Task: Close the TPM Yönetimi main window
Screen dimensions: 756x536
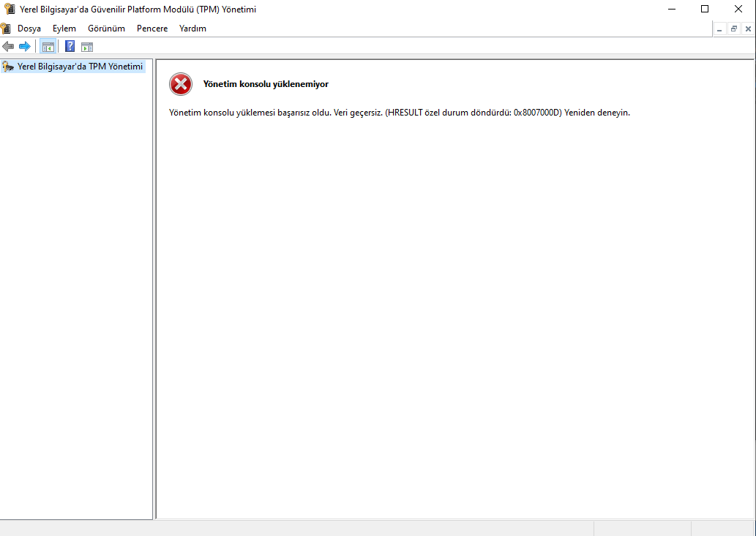Action: (738, 10)
